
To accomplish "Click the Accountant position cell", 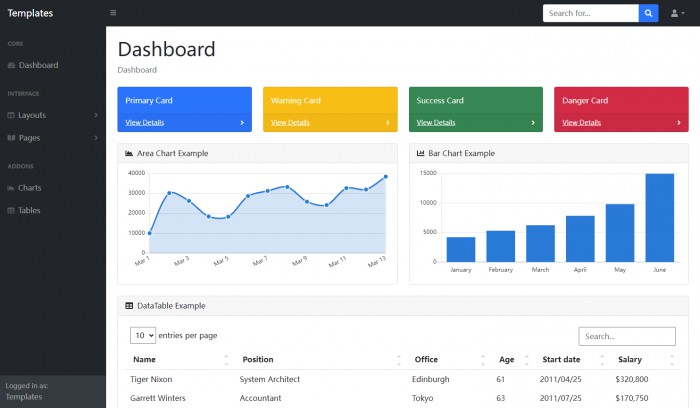I will tap(260, 398).
